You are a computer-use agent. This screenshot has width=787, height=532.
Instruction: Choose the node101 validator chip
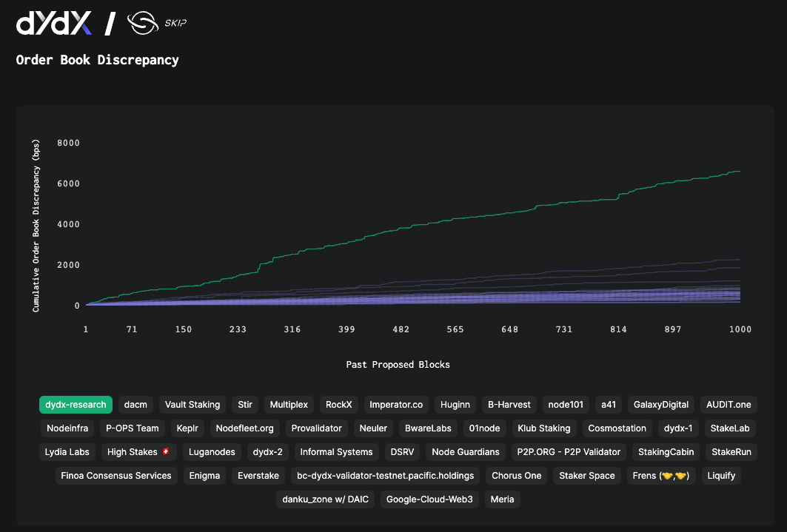(566, 405)
